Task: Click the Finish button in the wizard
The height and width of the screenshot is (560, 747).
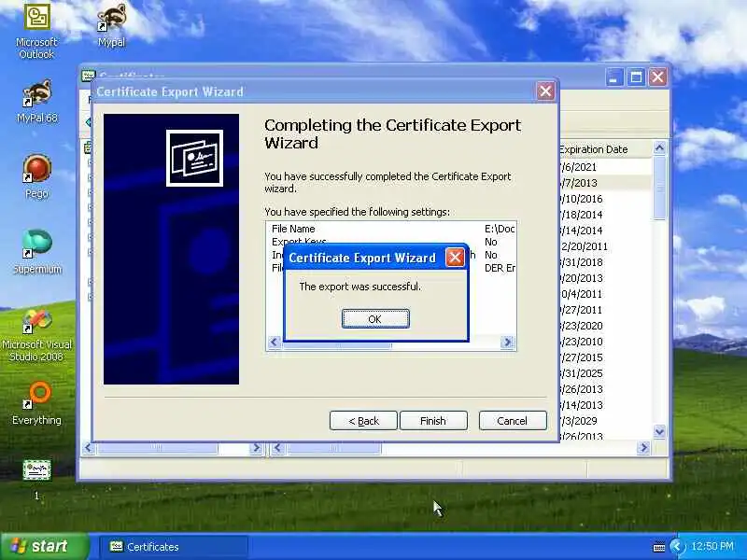Action: (x=433, y=421)
